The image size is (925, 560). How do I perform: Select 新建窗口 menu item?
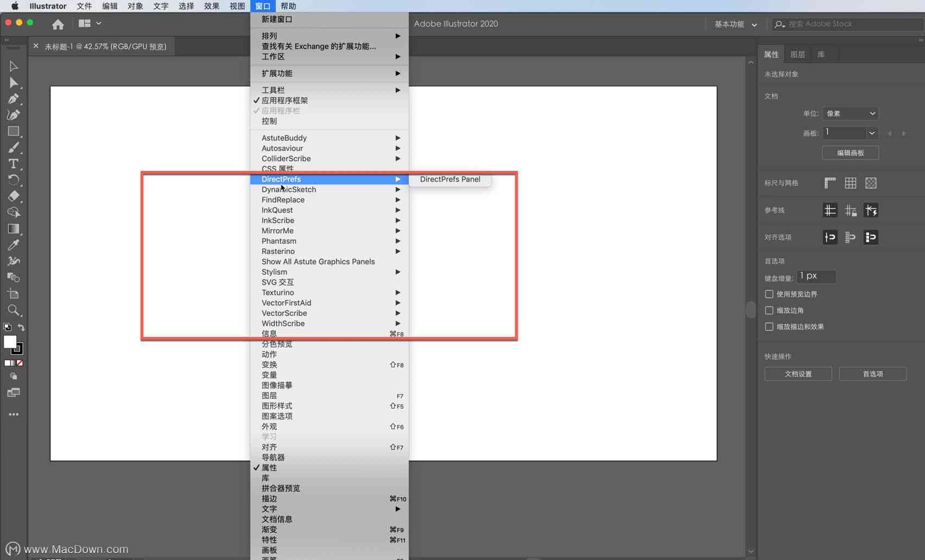[329, 19]
